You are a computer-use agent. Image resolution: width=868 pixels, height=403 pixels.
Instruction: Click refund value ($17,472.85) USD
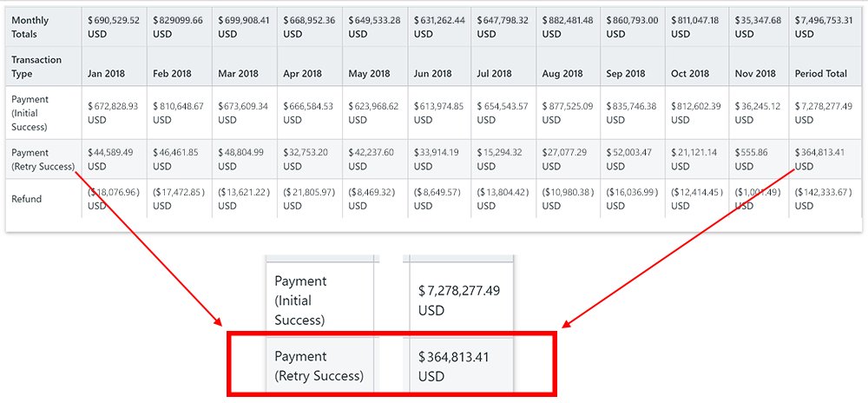point(179,199)
